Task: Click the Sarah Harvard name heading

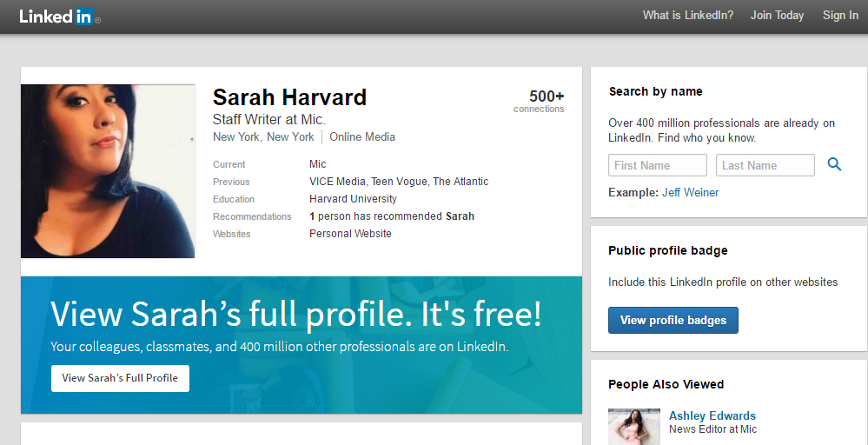Action: click(289, 97)
